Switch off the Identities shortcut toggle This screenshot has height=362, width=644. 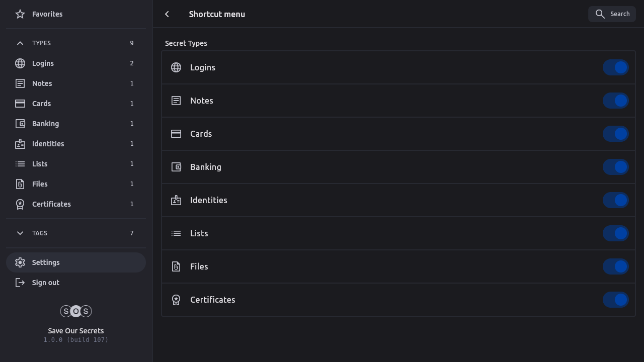(615, 200)
